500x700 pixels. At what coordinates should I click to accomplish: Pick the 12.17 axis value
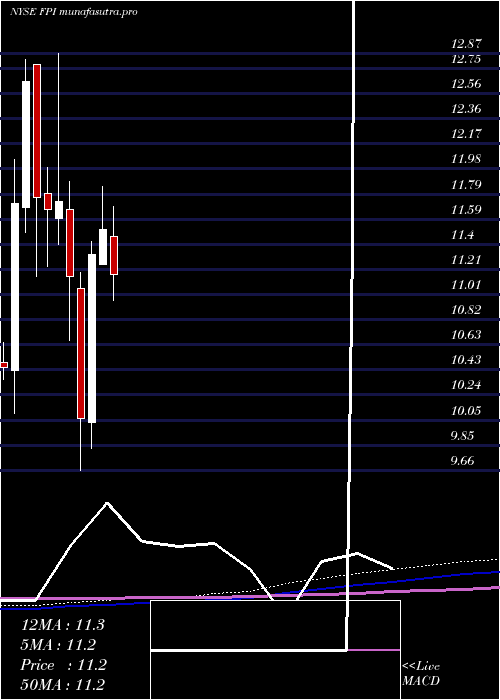point(466,134)
